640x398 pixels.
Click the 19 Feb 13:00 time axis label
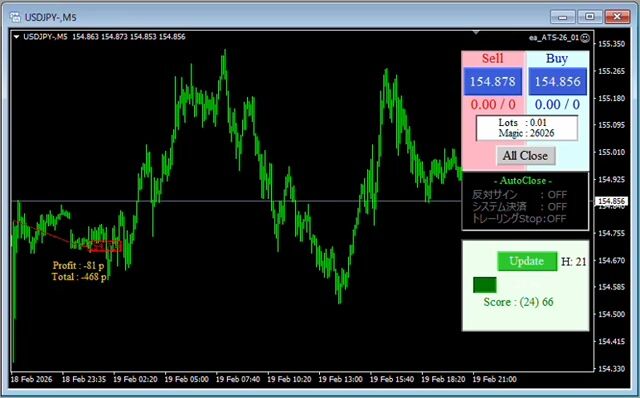click(340, 379)
